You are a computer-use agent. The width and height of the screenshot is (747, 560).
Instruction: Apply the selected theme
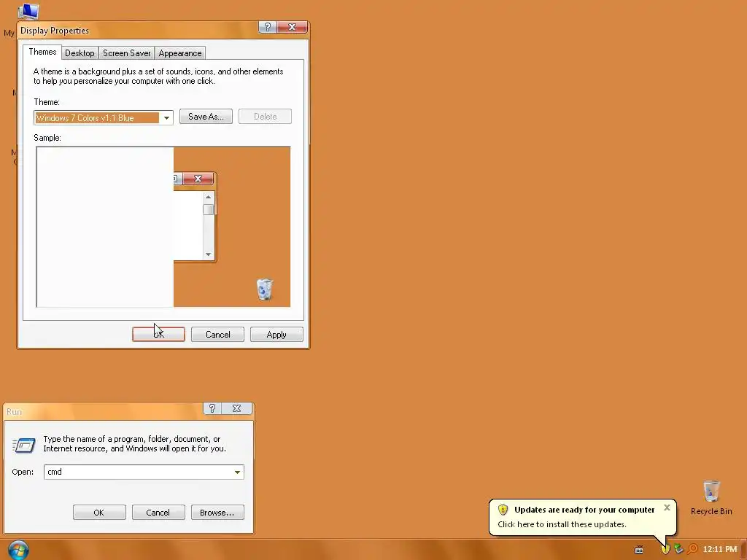click(x=276, y=334)
